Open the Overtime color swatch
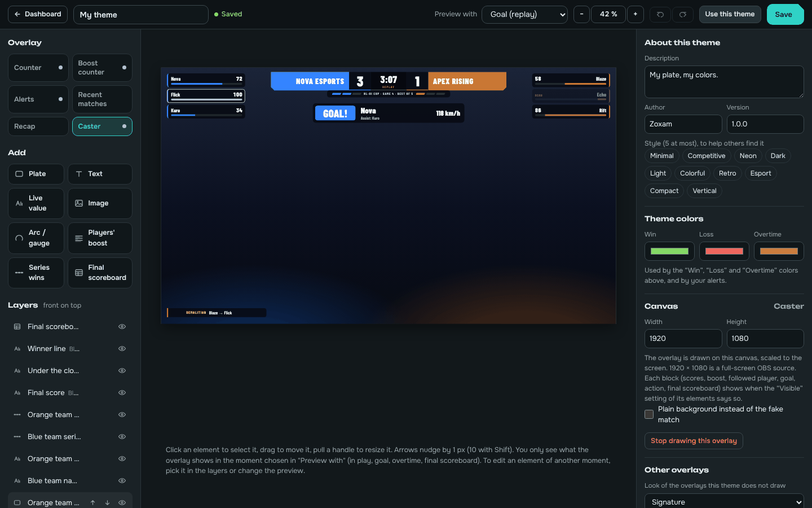This screenshot has height=508, width=812. point(779,251)
